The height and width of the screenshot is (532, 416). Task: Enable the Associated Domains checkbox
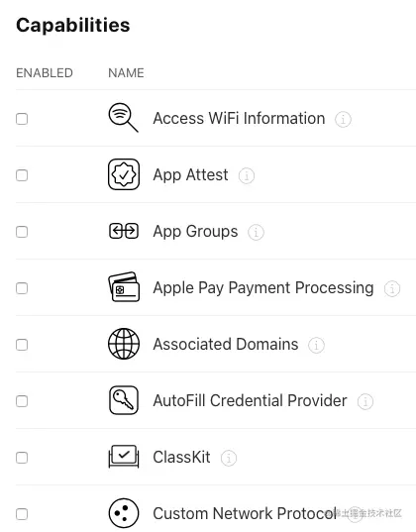(22, 345)
